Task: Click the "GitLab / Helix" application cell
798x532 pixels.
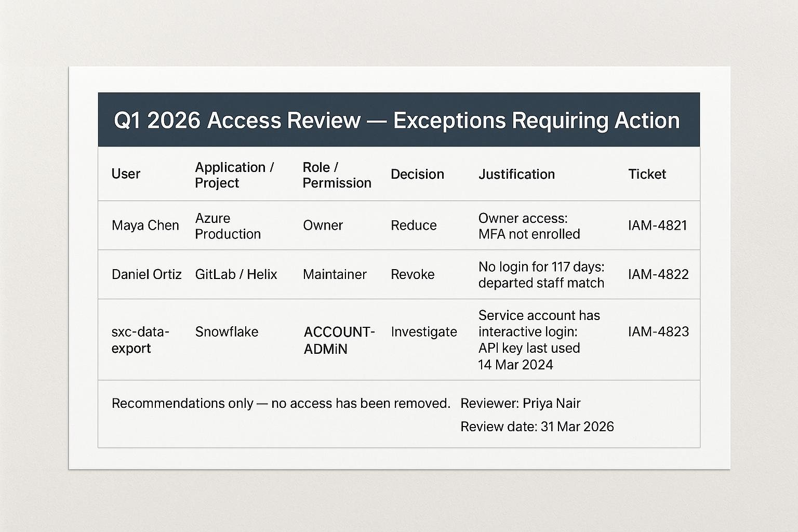Action: tap(236, 274)
